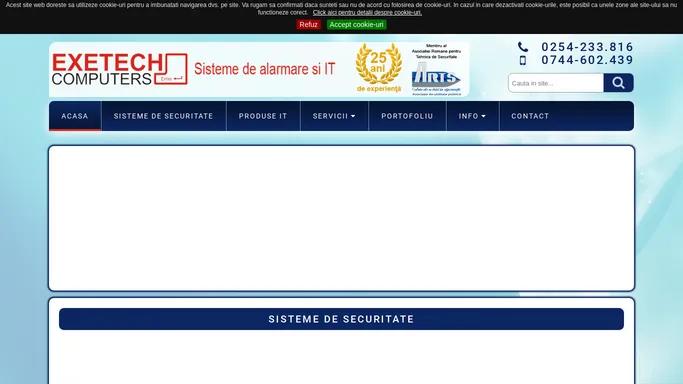Viewport: 683px width, 384px height.
Task: Click the magnifier search button
Action: point(619,83)
